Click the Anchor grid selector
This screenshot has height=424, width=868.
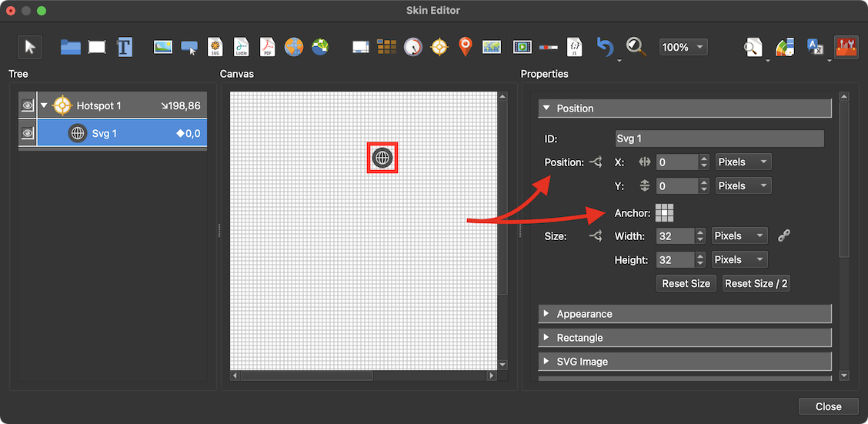click(664, 213)
